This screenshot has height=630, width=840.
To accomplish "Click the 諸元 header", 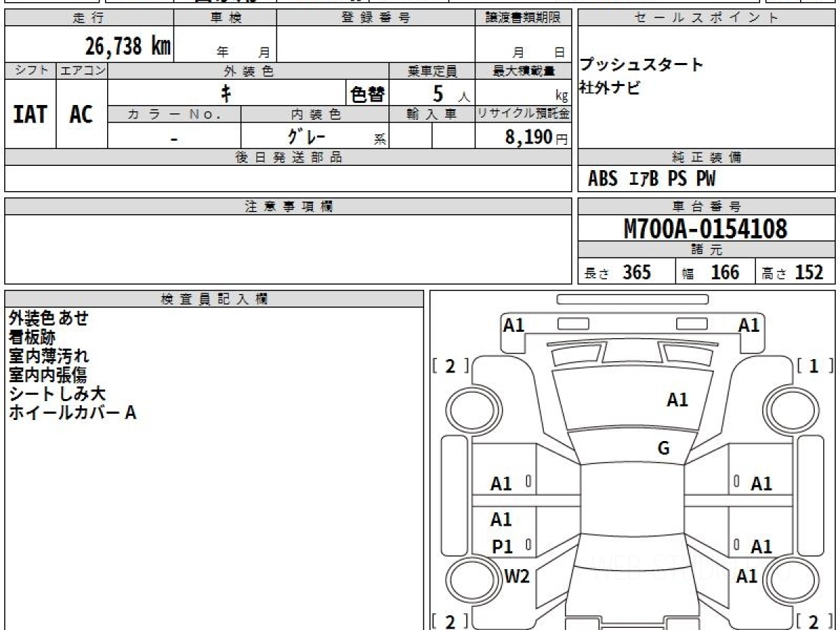I will coord(707,250).
